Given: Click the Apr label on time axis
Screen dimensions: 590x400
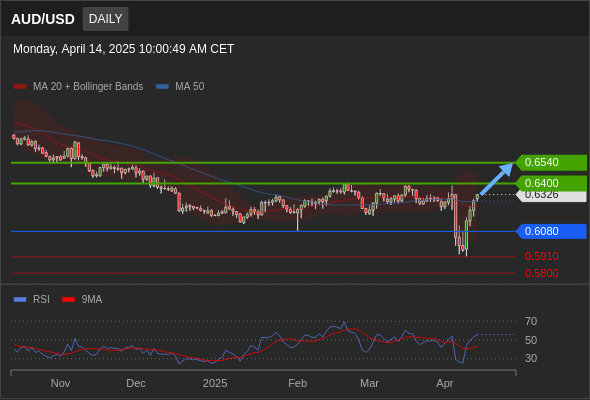Looking at the screenshot, I should pos(445,383).
